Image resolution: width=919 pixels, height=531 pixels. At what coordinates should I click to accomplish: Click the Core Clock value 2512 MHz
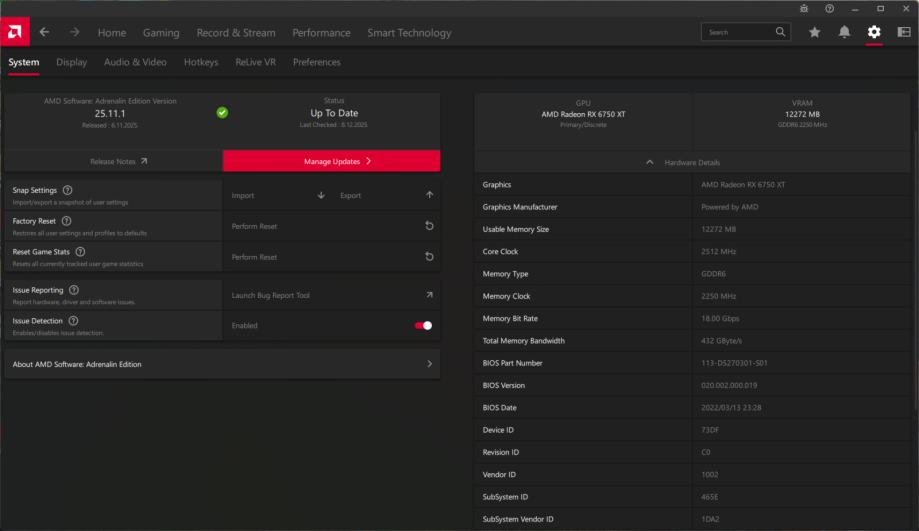[x=718, y=251]
